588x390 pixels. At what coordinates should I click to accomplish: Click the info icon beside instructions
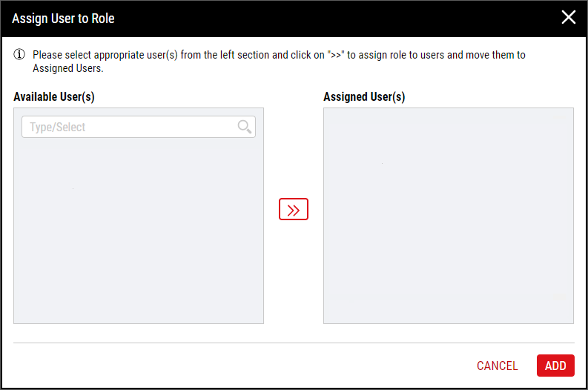19,55
